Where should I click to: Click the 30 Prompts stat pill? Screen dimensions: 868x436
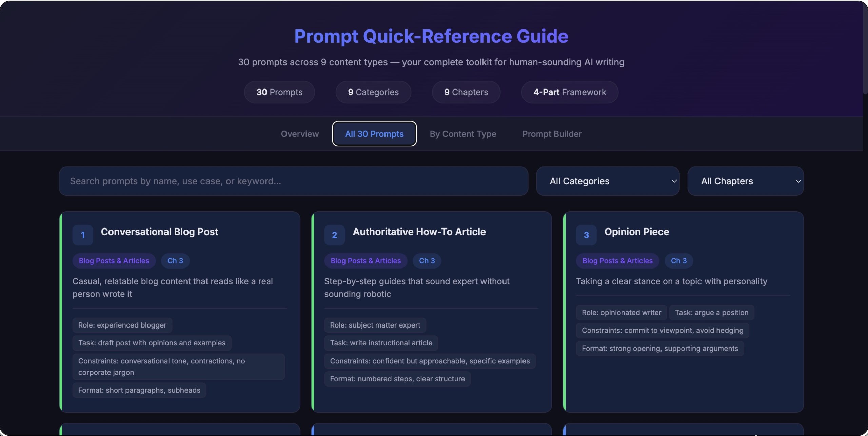[279, 92]
